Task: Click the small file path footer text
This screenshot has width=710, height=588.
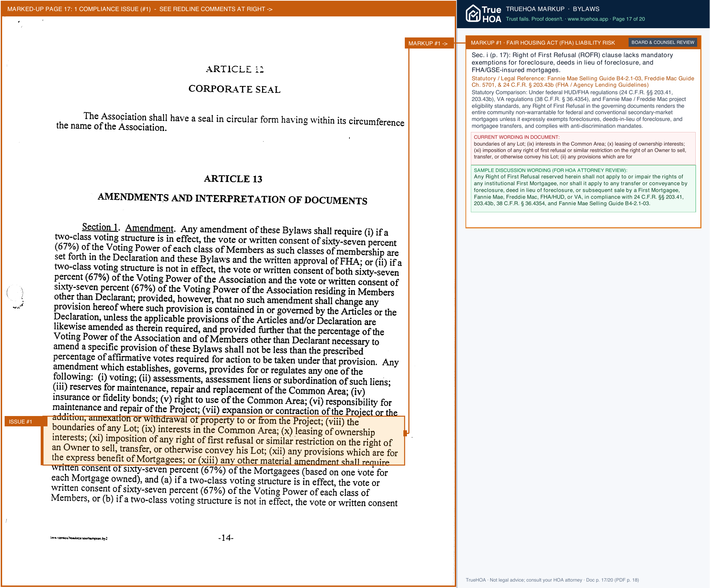Action: 79,538
